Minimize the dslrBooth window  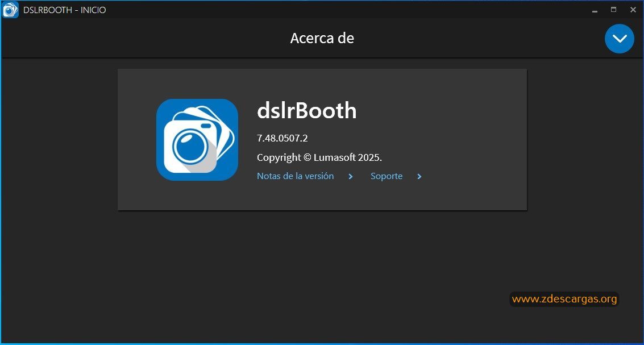point(595,10)
